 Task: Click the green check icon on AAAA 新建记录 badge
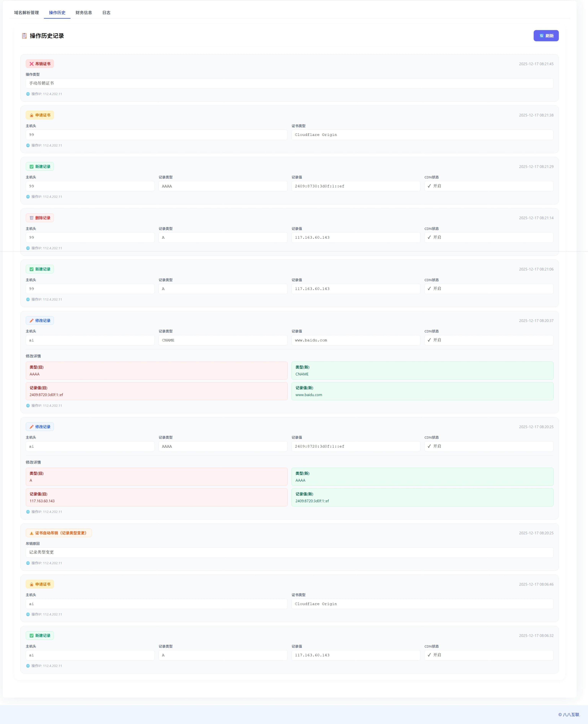tap(32, 167)
